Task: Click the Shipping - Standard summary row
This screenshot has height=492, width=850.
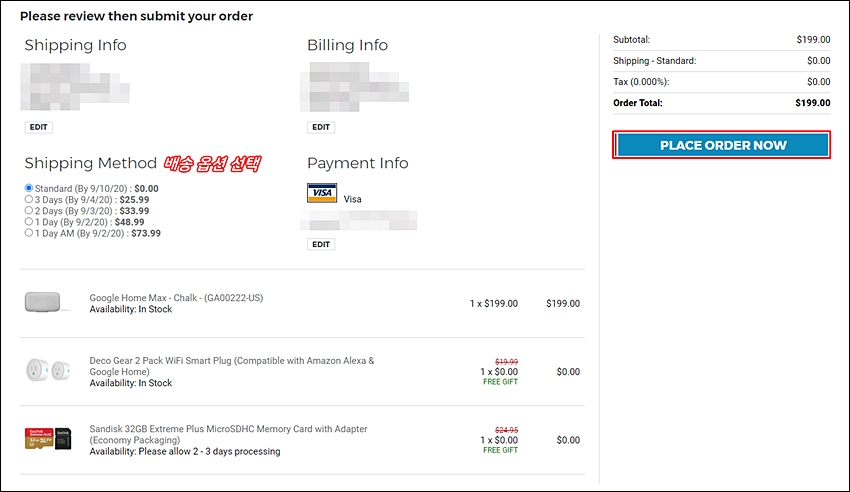Action: [x=720, y=61]
